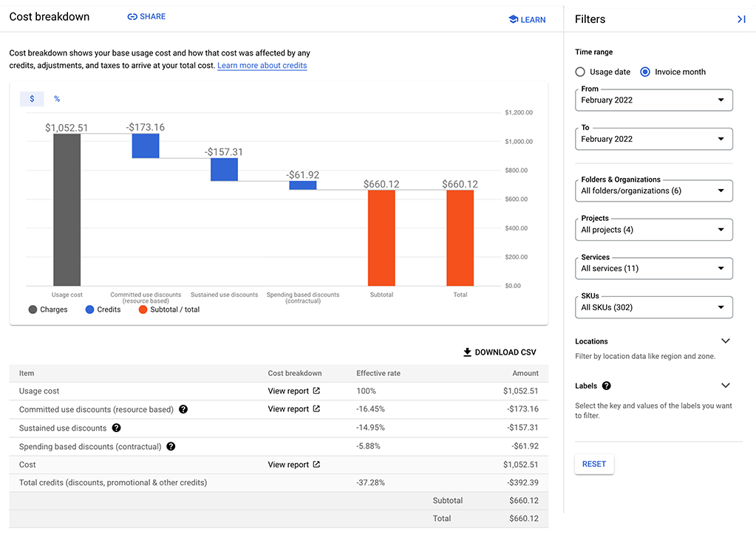Click the SHARE link icon
Viewport: 756px width, 554px height.
click(132, 17)
